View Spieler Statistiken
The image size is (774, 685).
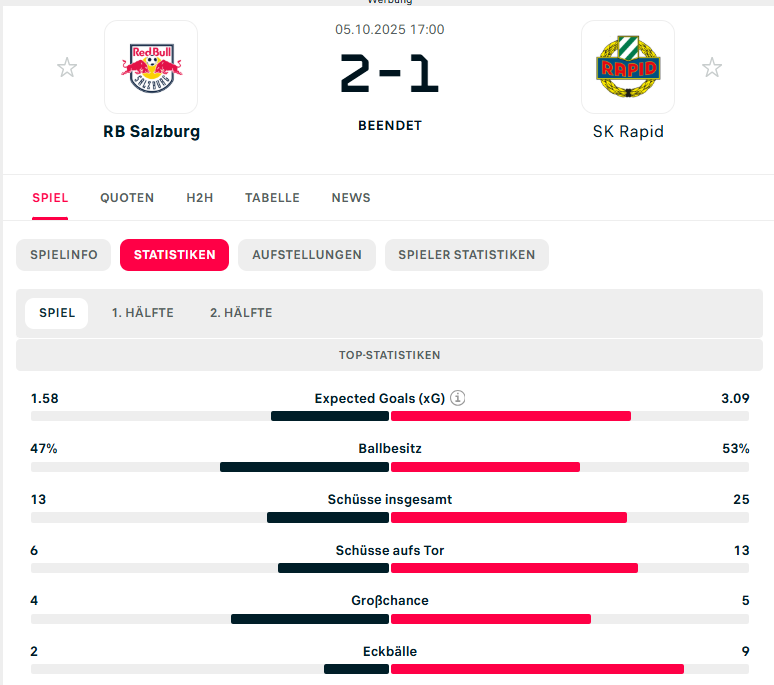466,255
